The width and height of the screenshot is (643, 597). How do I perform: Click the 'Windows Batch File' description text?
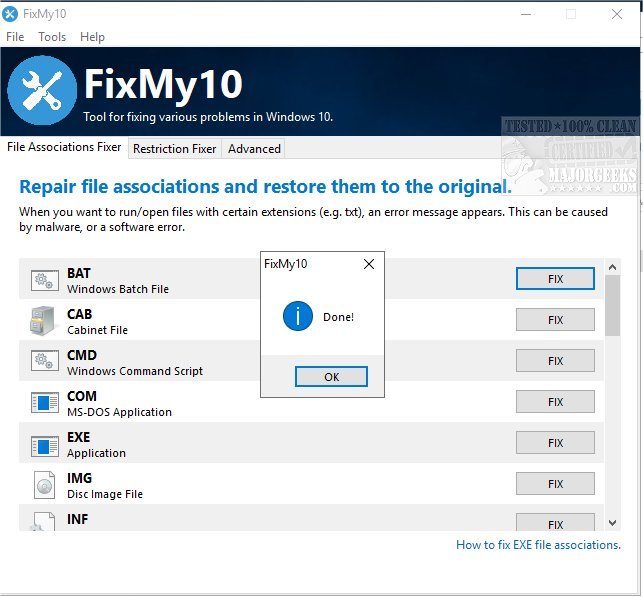tap(118, 289)
